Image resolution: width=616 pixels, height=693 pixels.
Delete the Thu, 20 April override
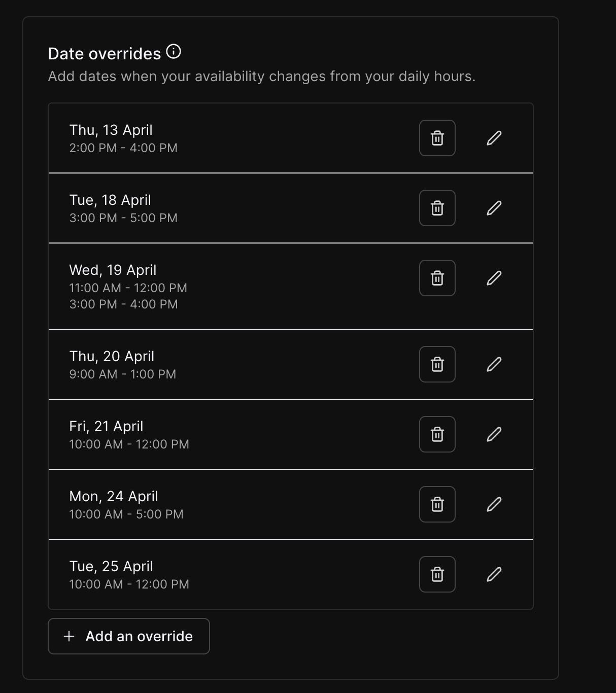(x=437, y=364)
